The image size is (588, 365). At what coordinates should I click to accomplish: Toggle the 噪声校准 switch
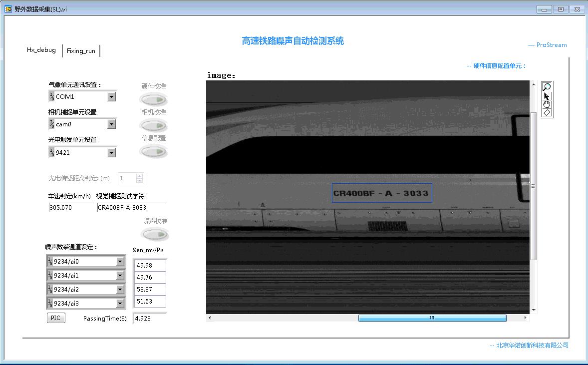pyautogui.click(x=155, y=235)
